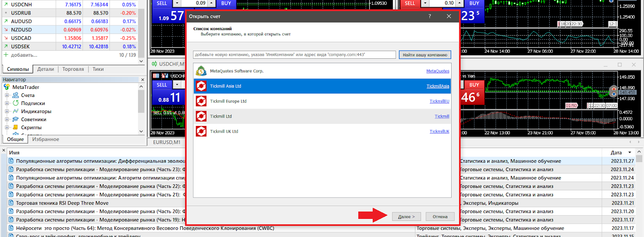Screen dimensions: 644x237
Task: Click the help question mark in the dialog title
Action: coord(429,16)
